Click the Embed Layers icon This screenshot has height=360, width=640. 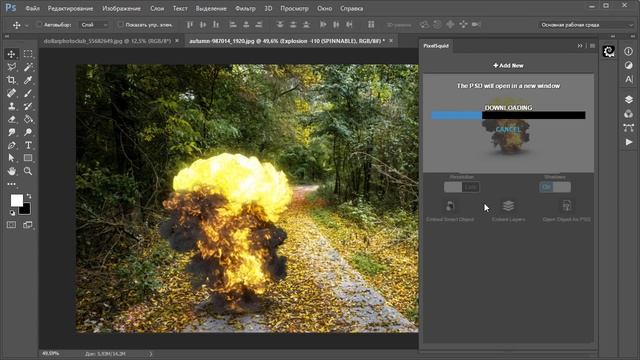pos(508,206)
